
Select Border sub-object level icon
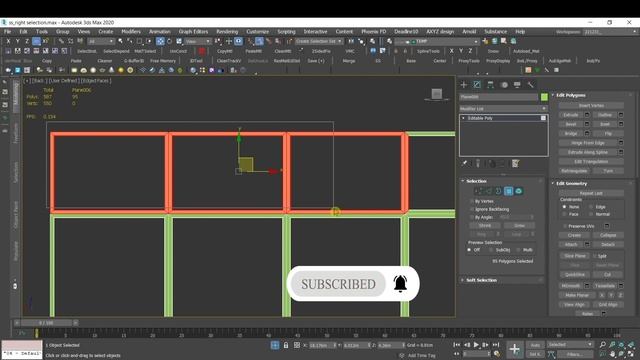click(x=498, y=191)
